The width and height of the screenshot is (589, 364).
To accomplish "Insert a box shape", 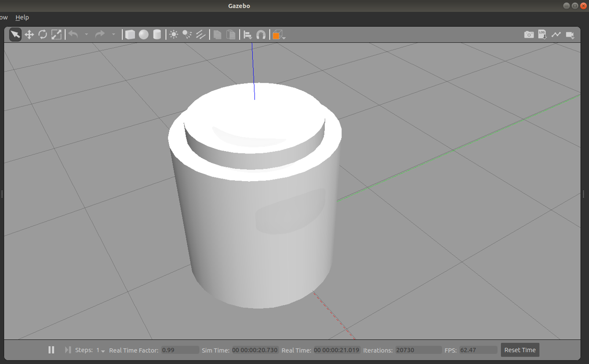I will 130,35.
